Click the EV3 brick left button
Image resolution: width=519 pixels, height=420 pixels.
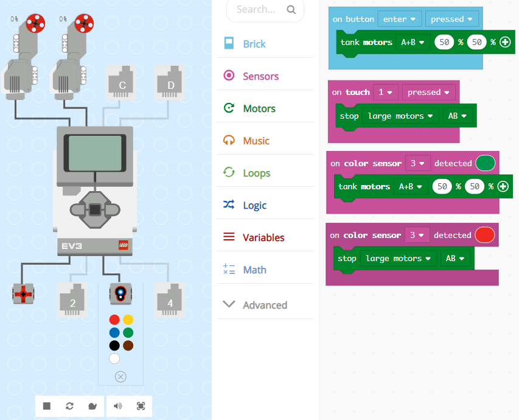pyautogui.click(x=78, y=209)
